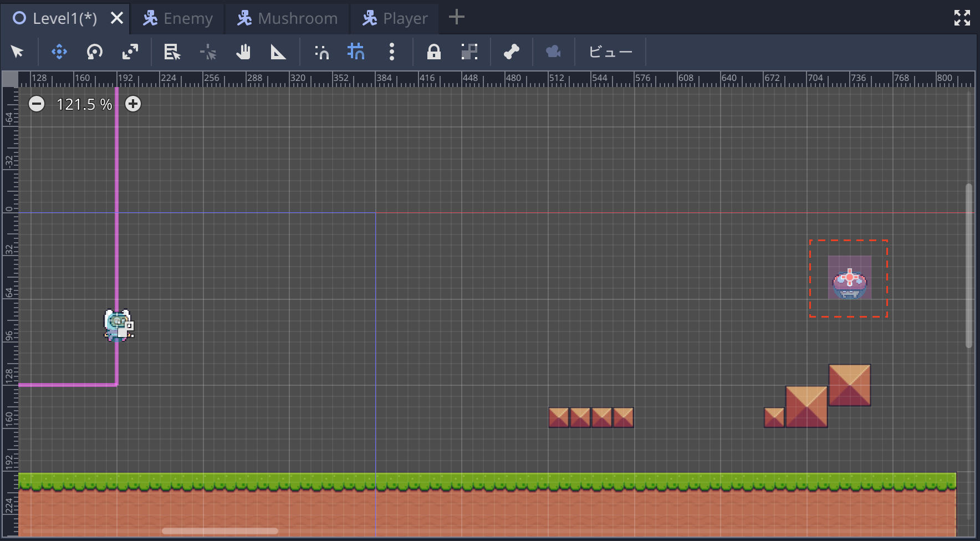Switch to the Mushroom scene tab
The image size is (980, 541).
pos(287,18)
